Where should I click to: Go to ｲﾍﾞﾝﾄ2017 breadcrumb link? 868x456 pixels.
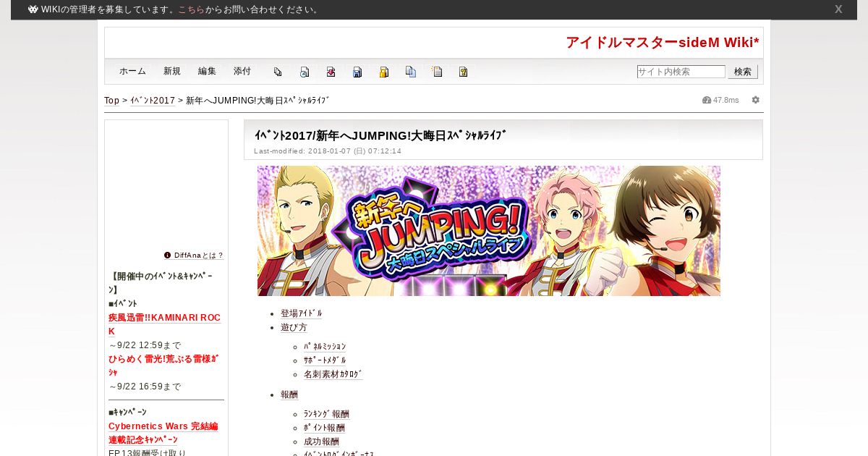coord(153,101)
